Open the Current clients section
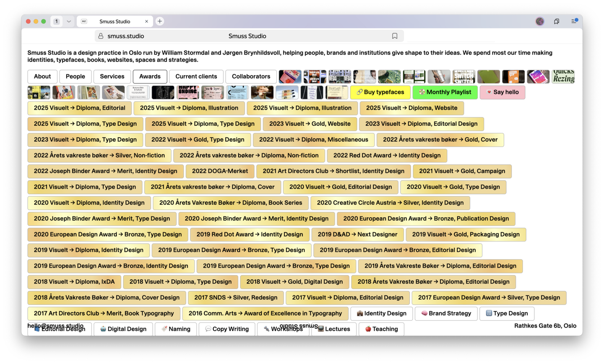The width and height of the screenshot is (604, 364). click(x=196, y=76)
